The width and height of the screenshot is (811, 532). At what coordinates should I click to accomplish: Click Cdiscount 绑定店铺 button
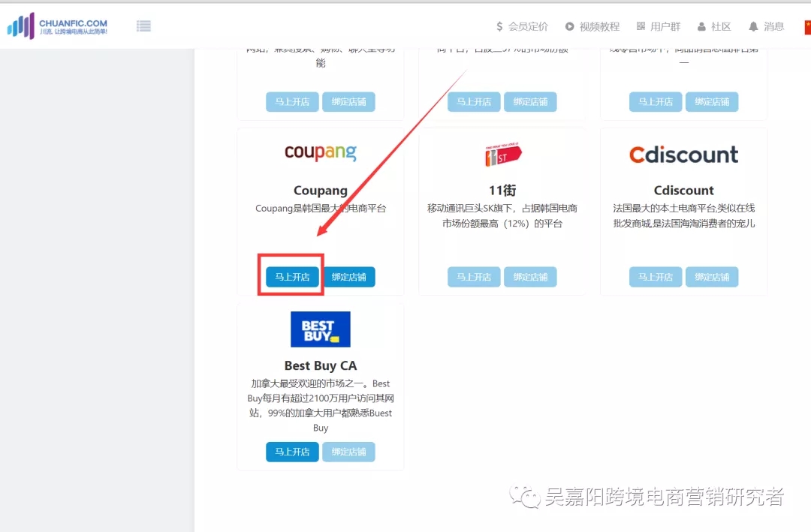pos(712,277)
